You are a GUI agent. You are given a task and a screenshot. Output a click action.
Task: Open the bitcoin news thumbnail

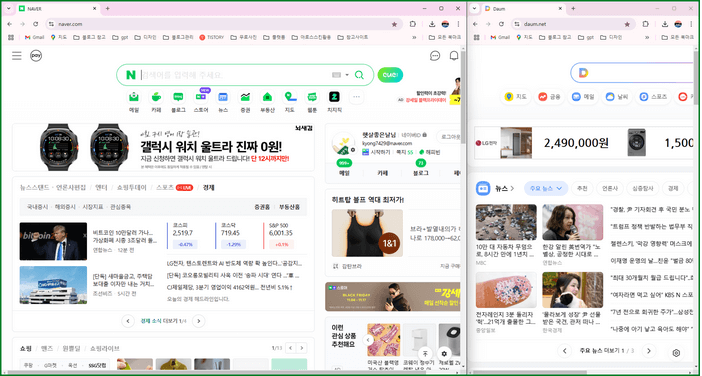point(53,241)
